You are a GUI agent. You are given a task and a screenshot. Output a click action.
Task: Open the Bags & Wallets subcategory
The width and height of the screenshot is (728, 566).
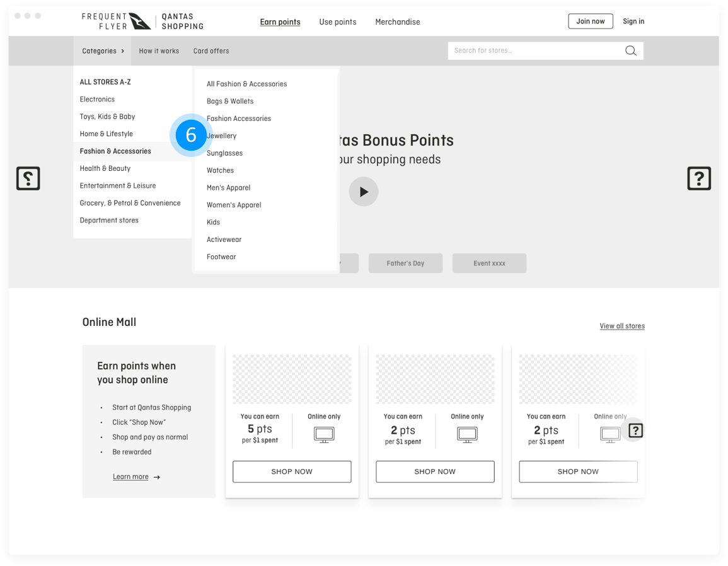[230, 101]
